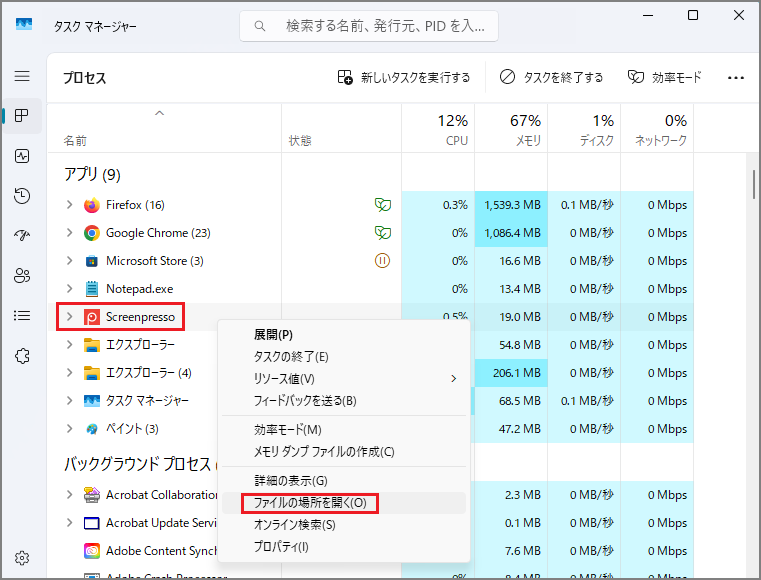
Task: Expand the Acrobat Update Service row
Action: tap(69, 523)
